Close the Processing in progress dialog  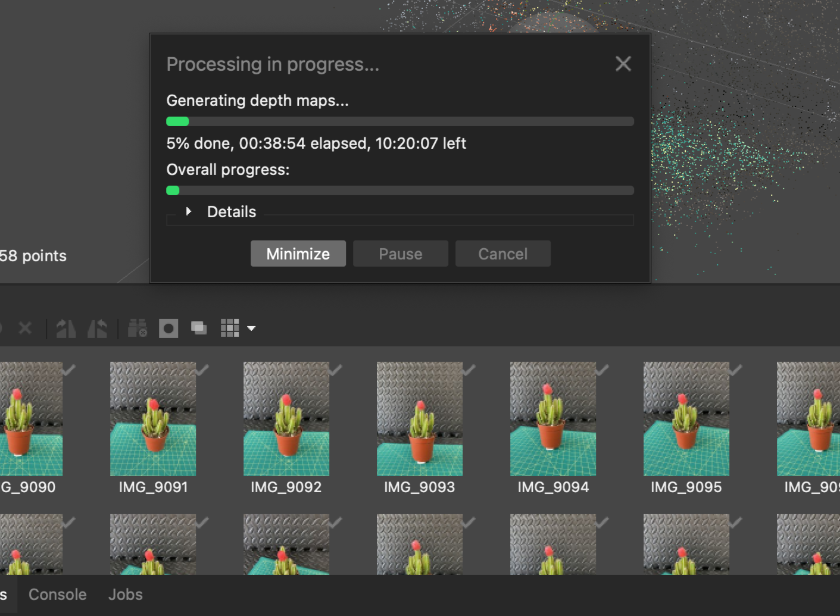(623, 64)
